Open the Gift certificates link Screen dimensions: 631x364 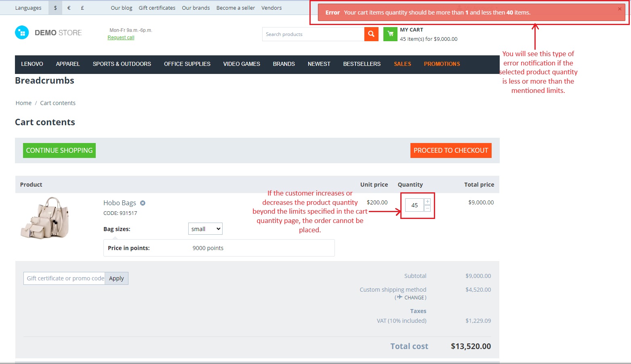(157, 8)
